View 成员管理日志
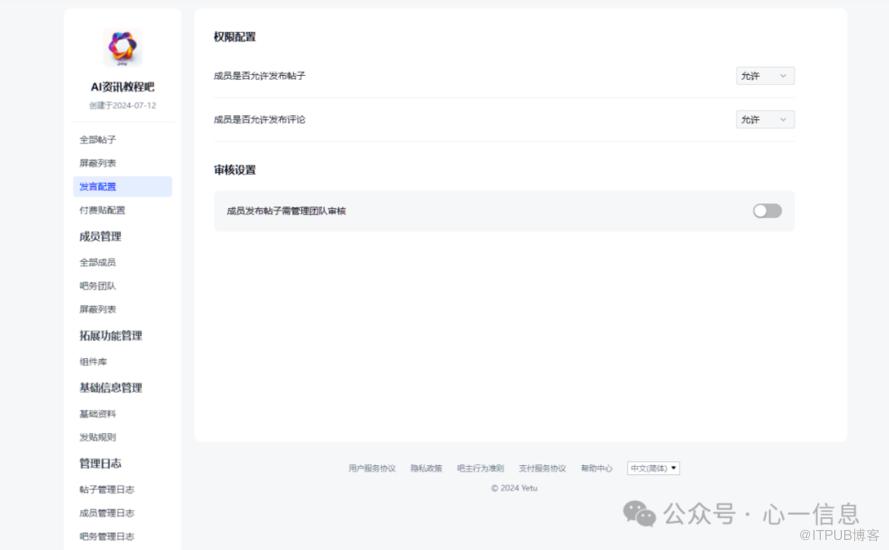Screen dimensions: 889x550 point(107,513)
